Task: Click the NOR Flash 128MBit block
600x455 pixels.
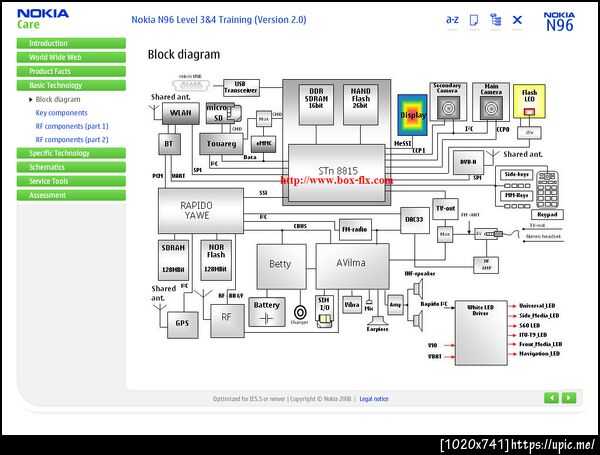Action: [x=216, y=260]
